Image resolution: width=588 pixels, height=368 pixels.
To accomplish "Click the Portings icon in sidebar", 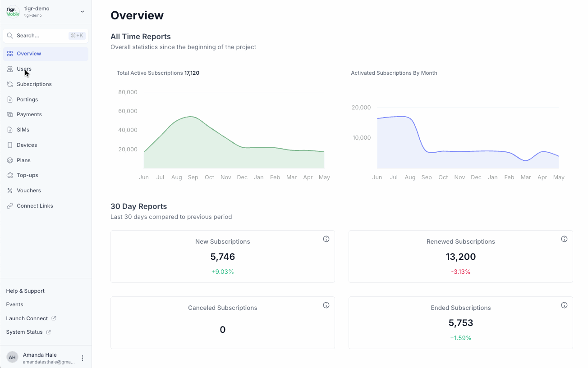I will pos(10,100).
